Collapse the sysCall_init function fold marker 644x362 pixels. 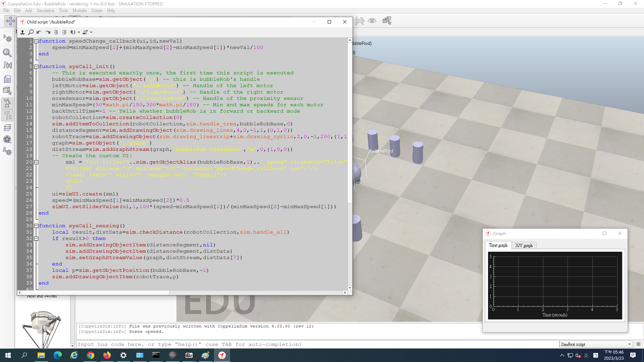(x=36, y=67)
